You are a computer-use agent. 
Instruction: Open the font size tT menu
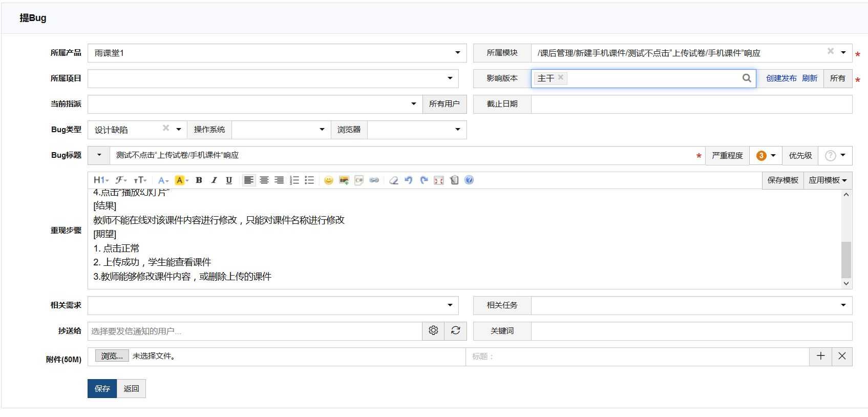pyautogui.click(x=140, y=180)
